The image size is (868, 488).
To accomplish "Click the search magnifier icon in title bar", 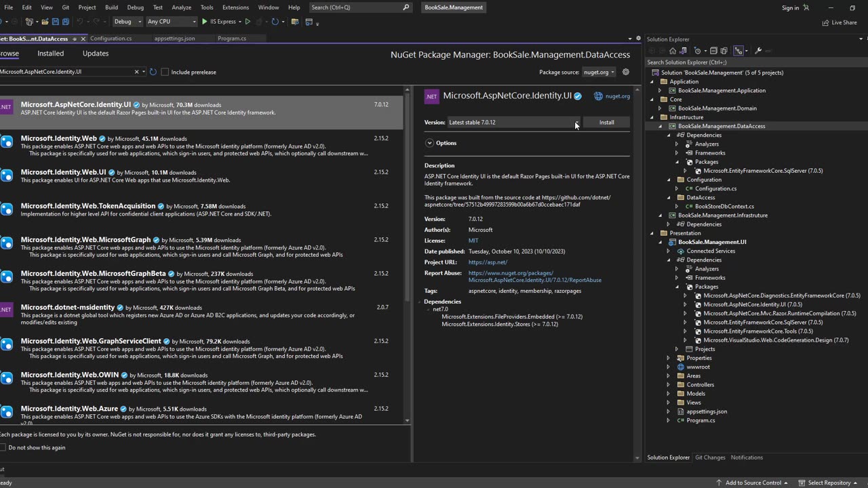I will point(406,7).
